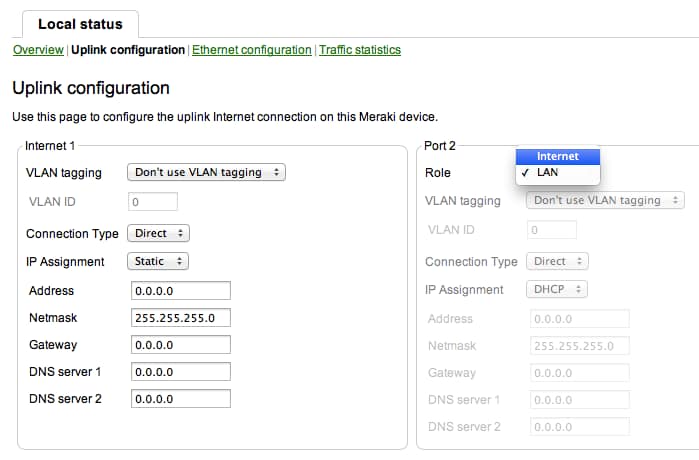The width and height of the screenshot is (699, 460).
Task: Open Port 2 Connection Type dropdown
Action: tap(557, 261)
